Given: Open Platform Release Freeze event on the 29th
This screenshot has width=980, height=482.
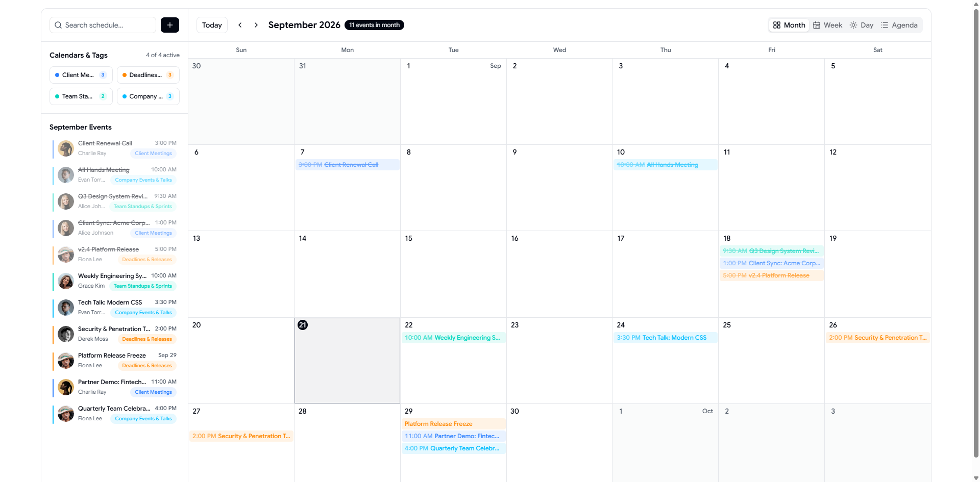Looking at the screenshot, I should pos(453,424).
